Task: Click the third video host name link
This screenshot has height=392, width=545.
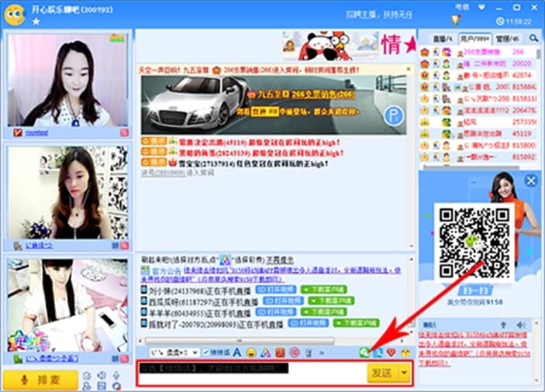Action: click(51, 359)
